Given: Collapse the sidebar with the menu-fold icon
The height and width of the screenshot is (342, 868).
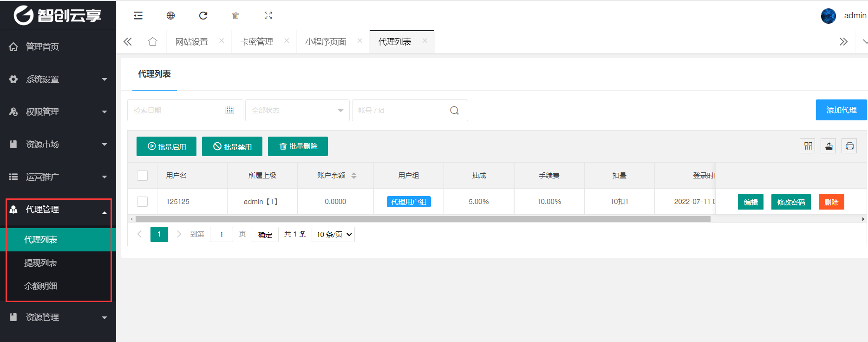Looking at the screenshot, I should coord(138,15).
